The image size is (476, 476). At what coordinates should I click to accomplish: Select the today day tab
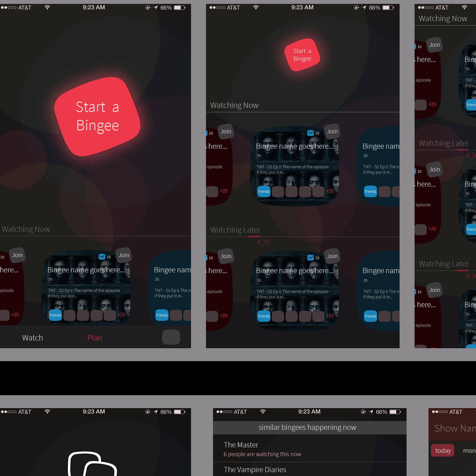(x=443, y=450)
